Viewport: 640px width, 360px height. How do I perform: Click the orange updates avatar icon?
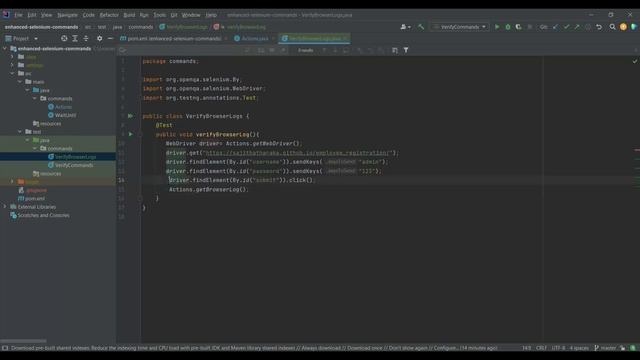coord(623,27)
